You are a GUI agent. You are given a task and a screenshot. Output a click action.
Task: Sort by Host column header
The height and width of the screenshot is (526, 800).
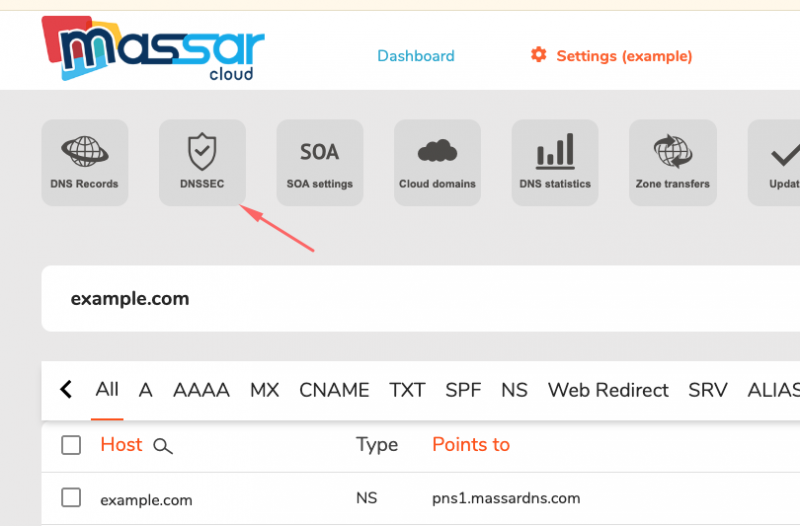click(121, 444)
